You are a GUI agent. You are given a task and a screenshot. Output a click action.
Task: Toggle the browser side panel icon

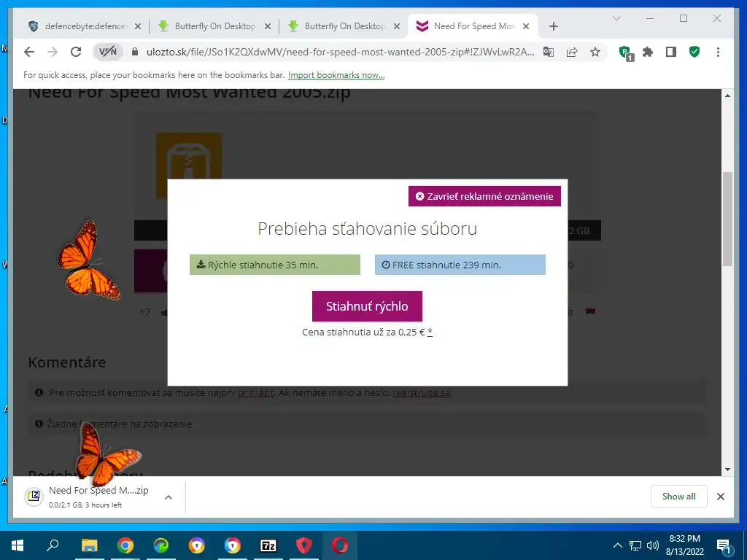[671, 52]
